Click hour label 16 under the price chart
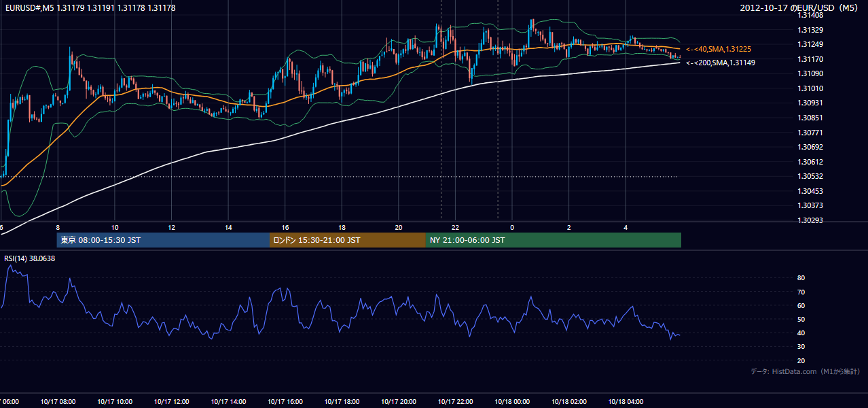The image size is (868, 408). click(x=285, y=228)
